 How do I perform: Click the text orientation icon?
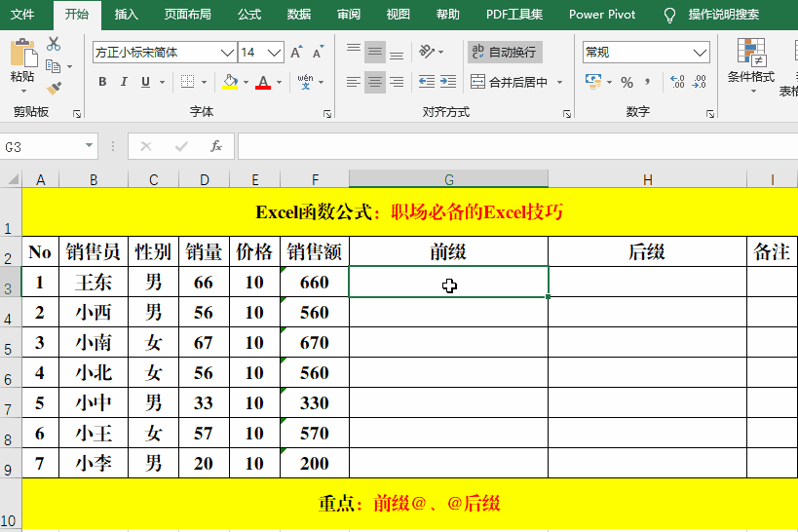pyautogui.click(x=427, y=52)
